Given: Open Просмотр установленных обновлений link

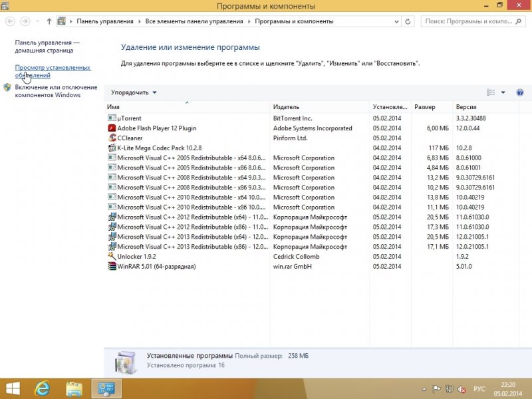Looking at the screenshot, I should click(x=53, y=71).
